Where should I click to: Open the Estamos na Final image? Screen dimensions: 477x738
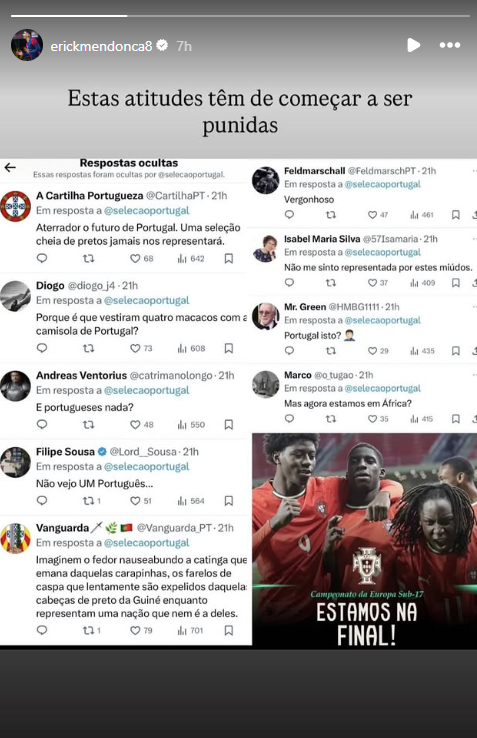[364, 541]
